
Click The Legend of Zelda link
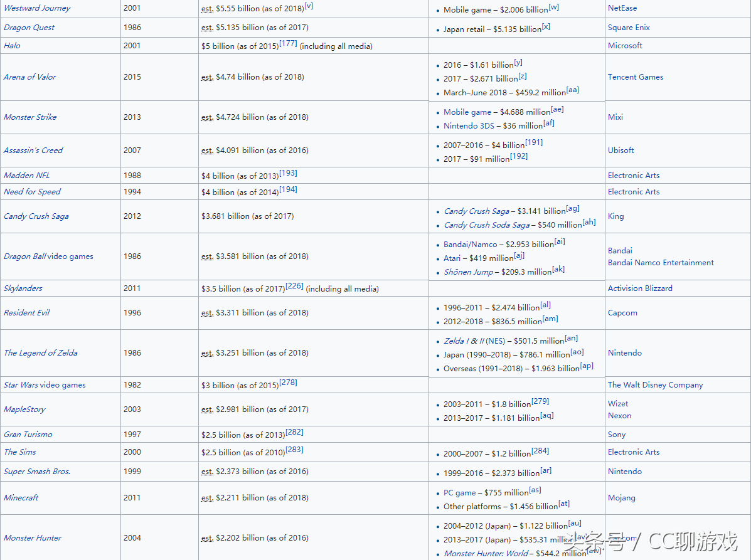(x=41, y=353)
